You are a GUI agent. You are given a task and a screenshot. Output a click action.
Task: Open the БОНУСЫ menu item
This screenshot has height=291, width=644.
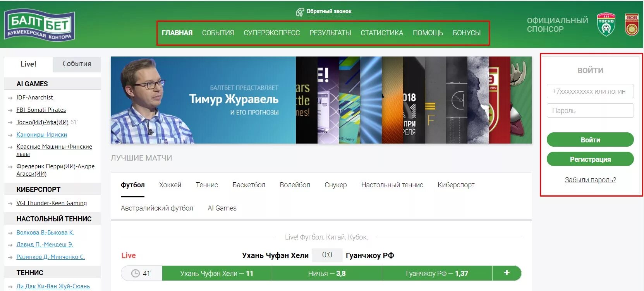pyautogui.click(x=467, y=33)
